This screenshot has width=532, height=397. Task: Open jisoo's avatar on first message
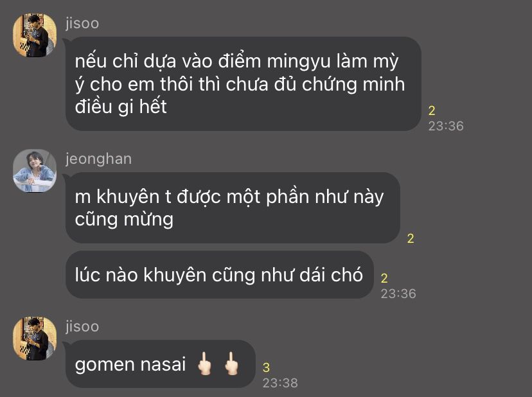(35, 35)
